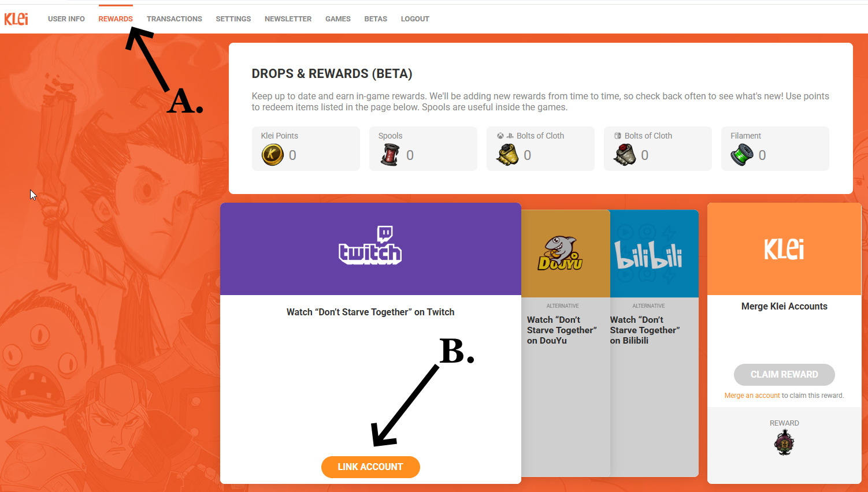Click the reward item icon under Merge Klei Accounts
Screen dimensions: 868x492
[784, 443]
